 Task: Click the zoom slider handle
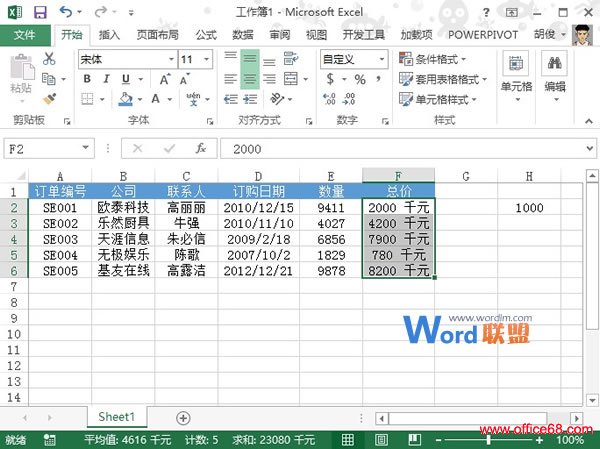(x=489, y=440)
